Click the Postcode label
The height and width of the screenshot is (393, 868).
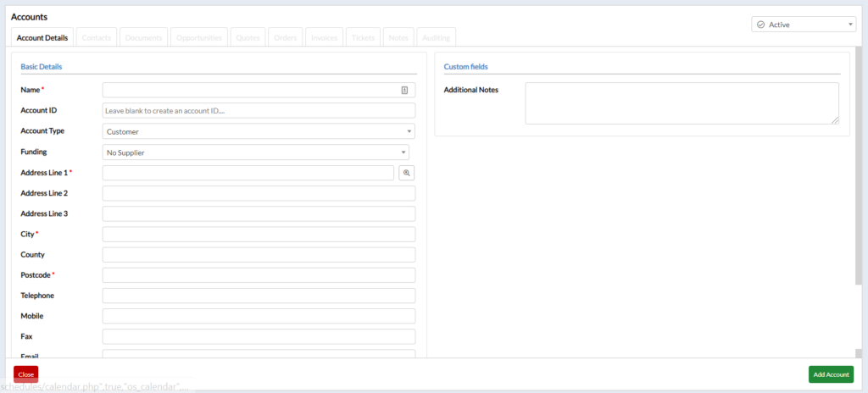coord(36,274)
